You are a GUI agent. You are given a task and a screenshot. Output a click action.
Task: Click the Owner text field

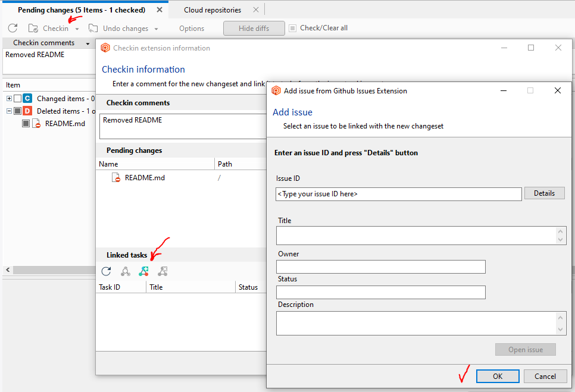(x=380, y=266)
